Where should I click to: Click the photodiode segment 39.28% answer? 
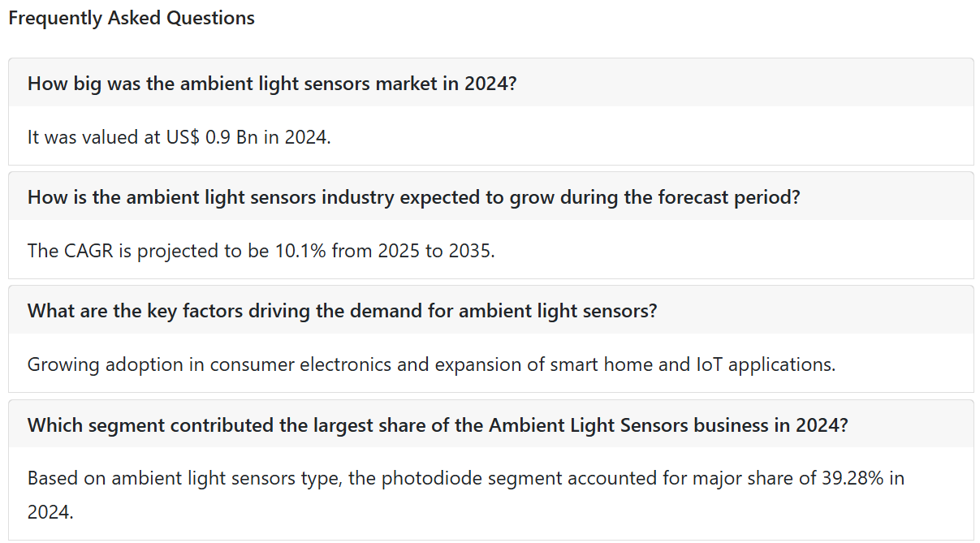click(466, 495)
